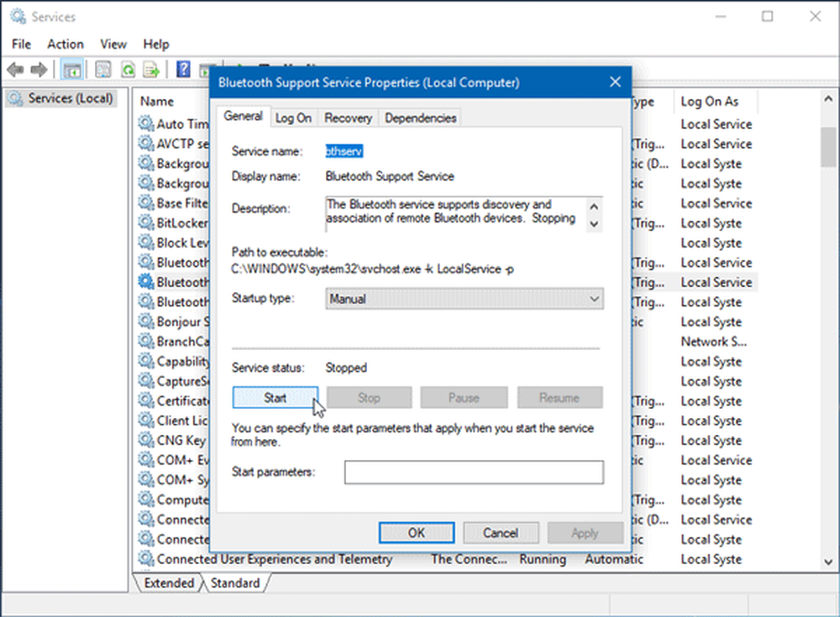The image size is (840, 617).
Task: Click gear icon of Connected User Experiences and Telemetry
Action: 145,558
